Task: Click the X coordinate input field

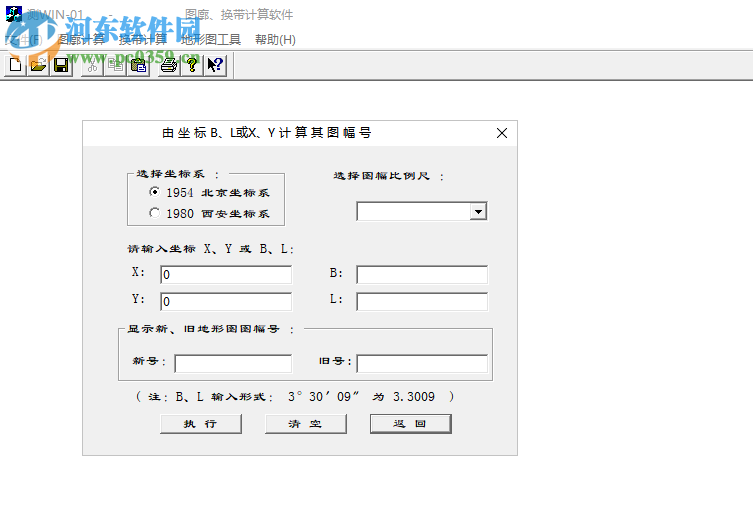Action: point(226,275)
